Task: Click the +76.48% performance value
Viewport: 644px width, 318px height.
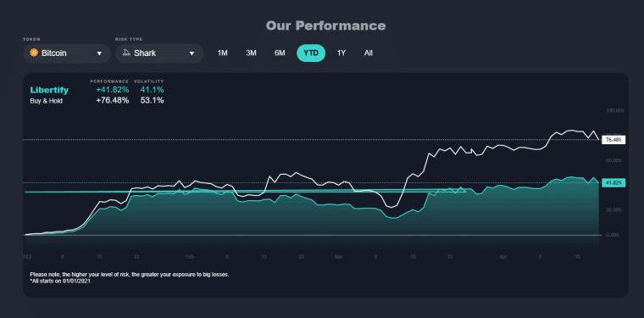Action: 112,100
